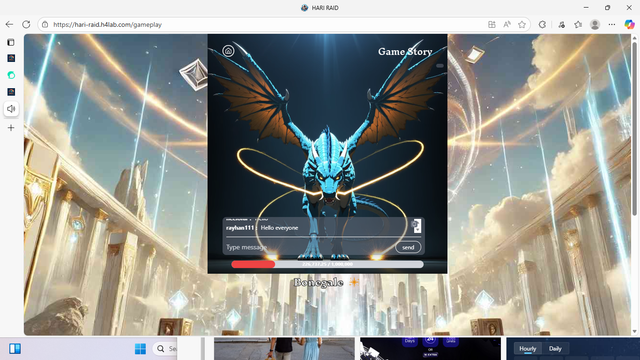Mute the active tab's audio

[x=11, y=109]
